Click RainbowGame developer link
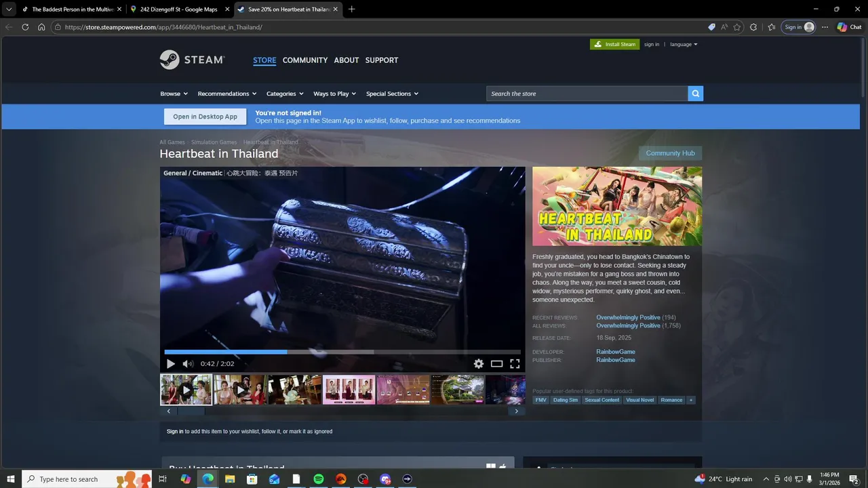 [616, 352]
